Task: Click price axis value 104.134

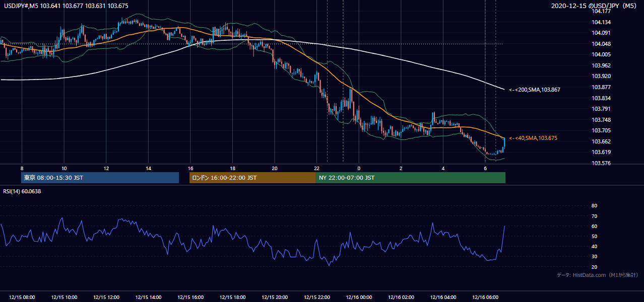Action: pos(601,22)
